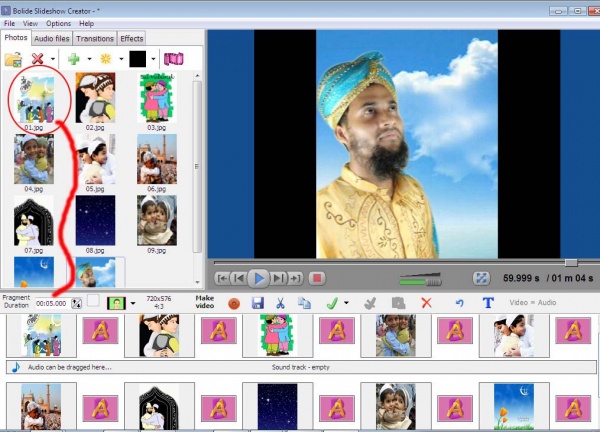Jump to the end of the slideshow
This screenshot has height=432, width=600.
point(295,278)
